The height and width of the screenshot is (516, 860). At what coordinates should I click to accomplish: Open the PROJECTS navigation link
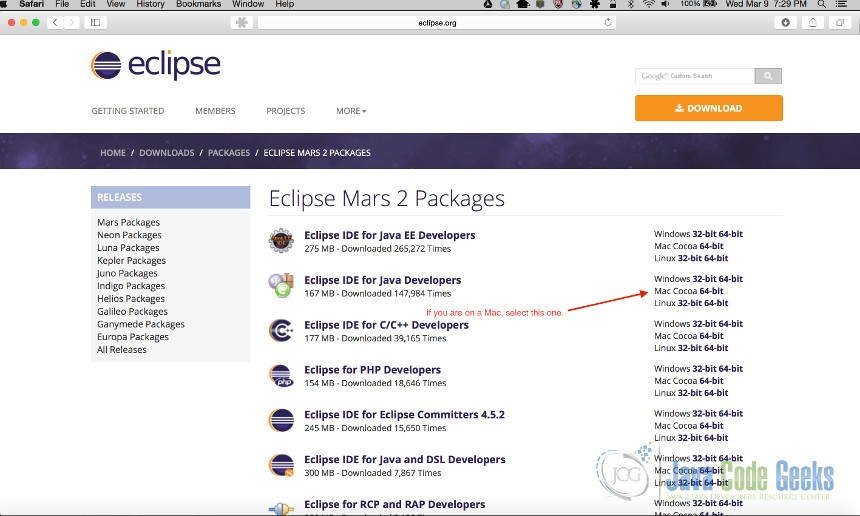[286, 111]
